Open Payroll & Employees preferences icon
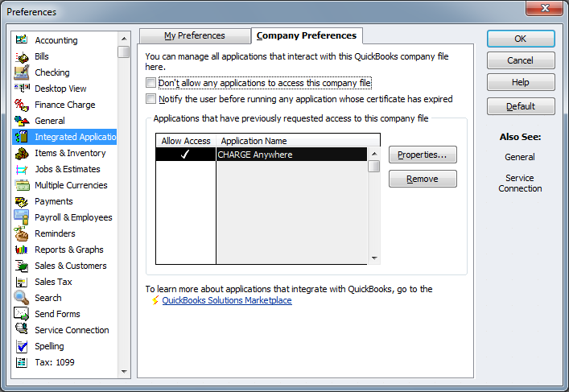This screenshot has height=392, width=569. 22,217
